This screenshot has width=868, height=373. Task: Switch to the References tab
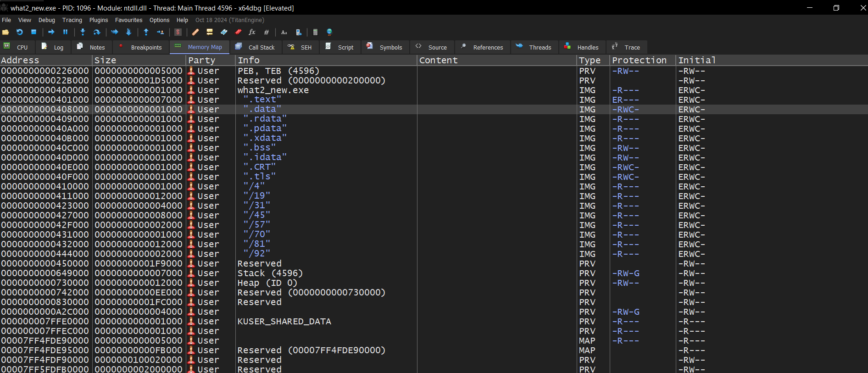click(x=482, y=47)
